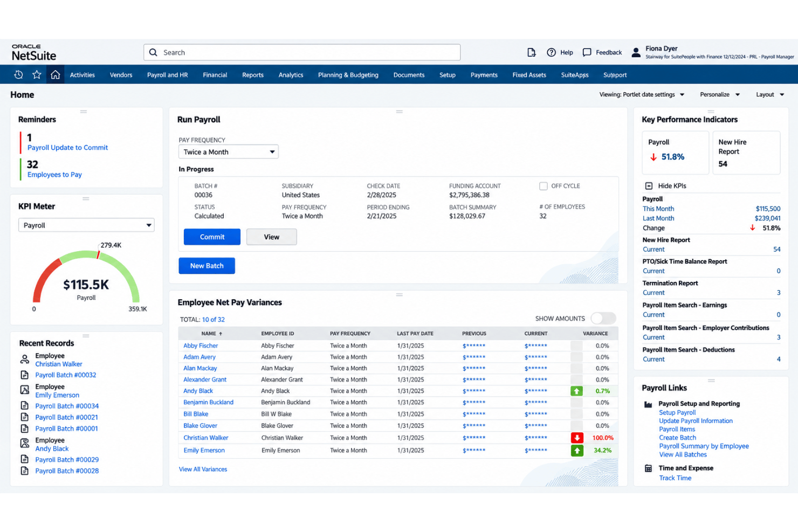Click the Commit button
The image size is (798, 532).
pos(212,237)
